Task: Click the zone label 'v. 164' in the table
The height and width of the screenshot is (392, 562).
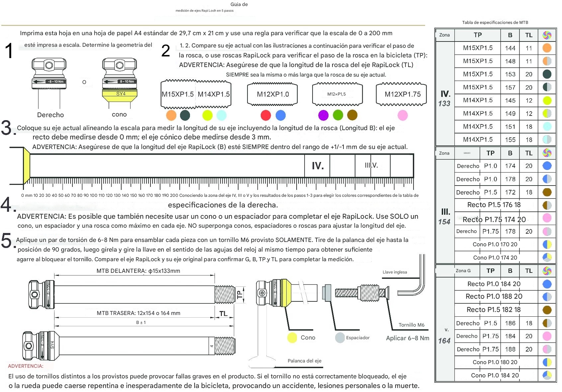Action: (x=444, y=336)
